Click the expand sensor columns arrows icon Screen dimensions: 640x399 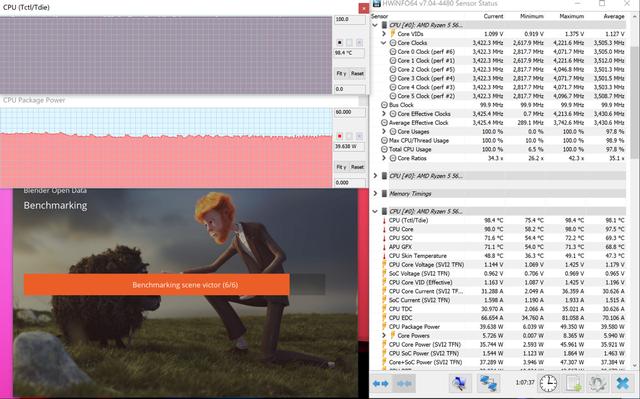coord(380,383)
